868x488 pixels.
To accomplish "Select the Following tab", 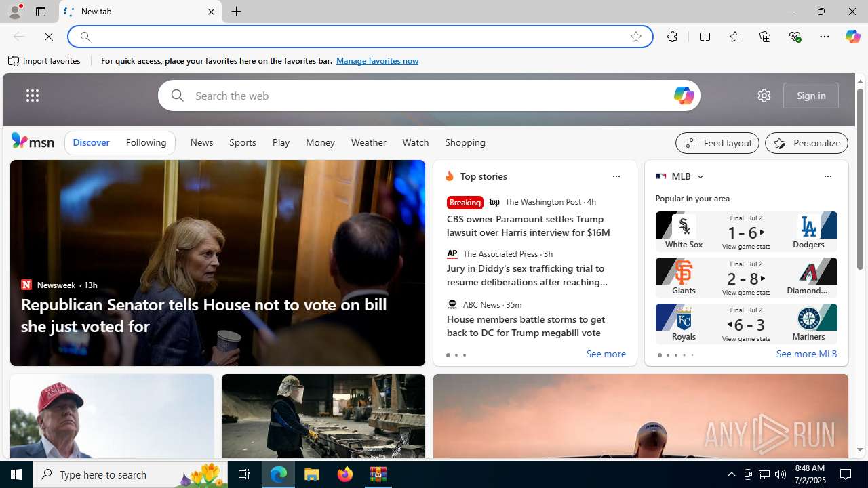I will point(146,143).
